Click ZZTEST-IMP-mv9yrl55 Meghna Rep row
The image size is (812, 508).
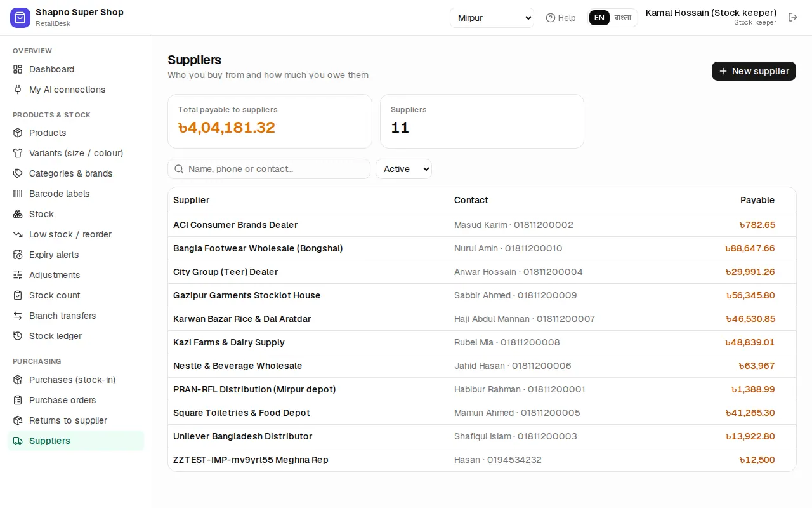482,460
